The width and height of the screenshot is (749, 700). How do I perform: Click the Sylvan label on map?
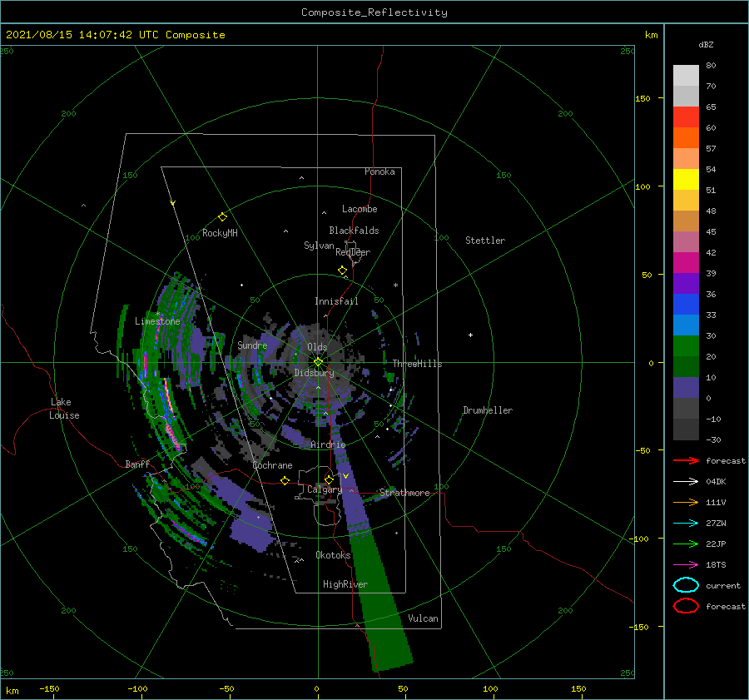[x=319, y=246]
